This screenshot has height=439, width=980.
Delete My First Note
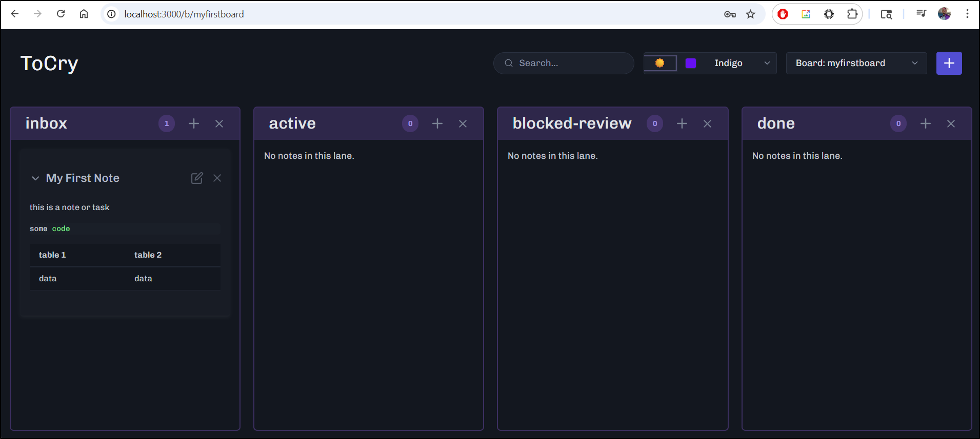217,178
